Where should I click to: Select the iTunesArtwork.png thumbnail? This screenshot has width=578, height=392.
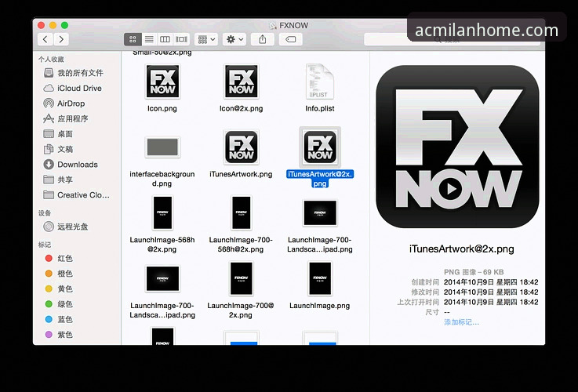241,147
